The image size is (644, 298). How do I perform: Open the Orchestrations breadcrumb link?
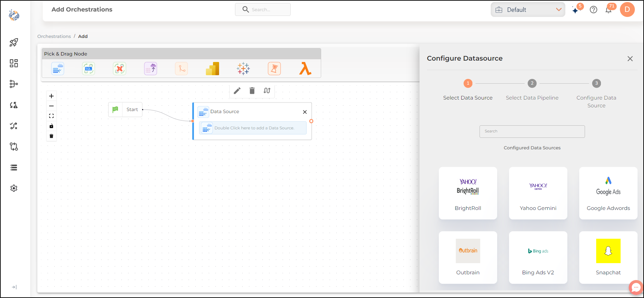[54, 36]
